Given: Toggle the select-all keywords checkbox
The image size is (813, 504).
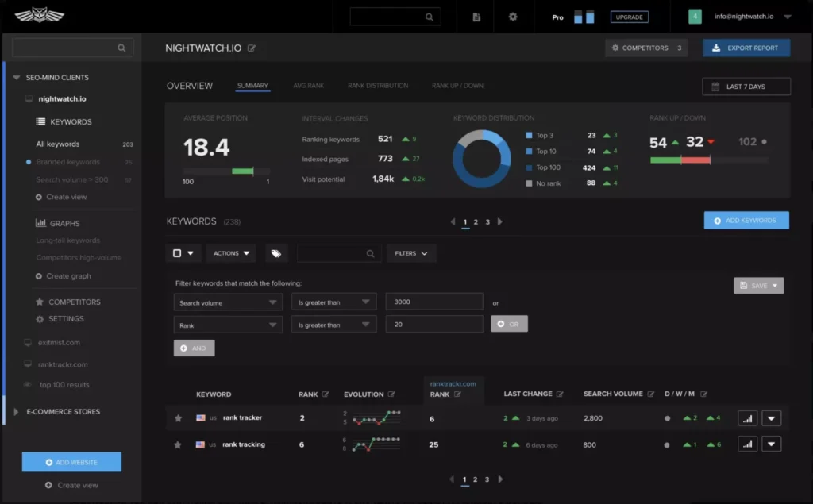Looking at the screenshot, I should 177,253.
